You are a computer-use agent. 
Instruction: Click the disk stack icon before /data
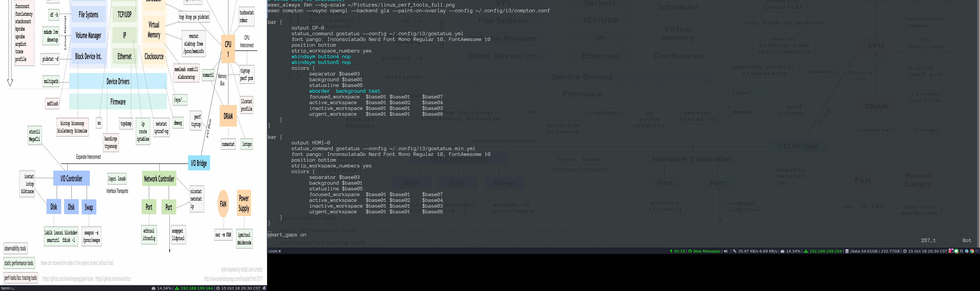847,251
